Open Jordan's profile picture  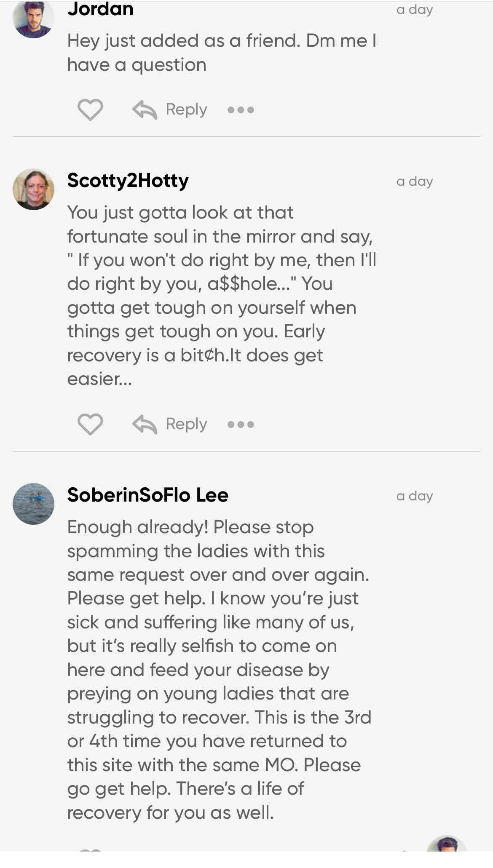click(33, 19)
